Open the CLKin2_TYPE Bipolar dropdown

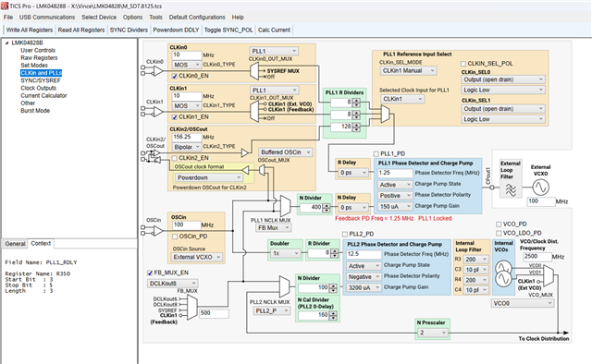(x=187, y=147)
